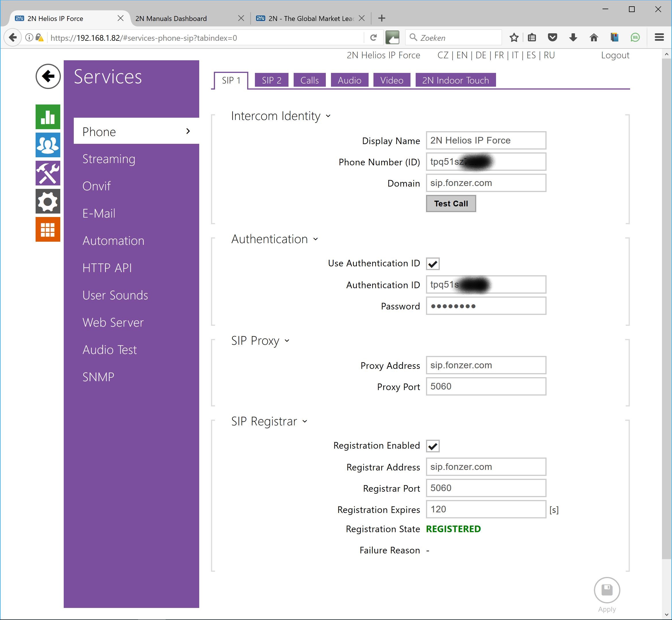This screenshot has width=672, height=620.
Task: Click the page vertical scrollbar
Action: tap(666, 309)
